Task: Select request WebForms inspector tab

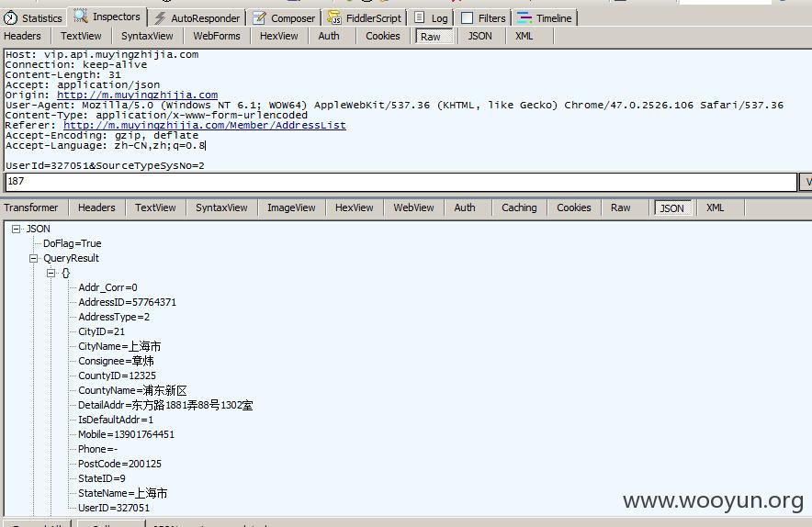Action: click(217, 36)
